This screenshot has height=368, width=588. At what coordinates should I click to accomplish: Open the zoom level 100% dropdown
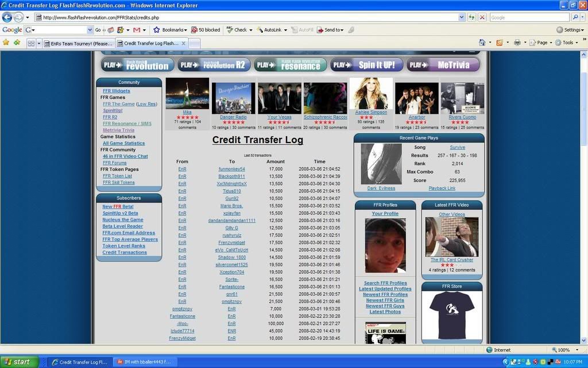[566, 350]
